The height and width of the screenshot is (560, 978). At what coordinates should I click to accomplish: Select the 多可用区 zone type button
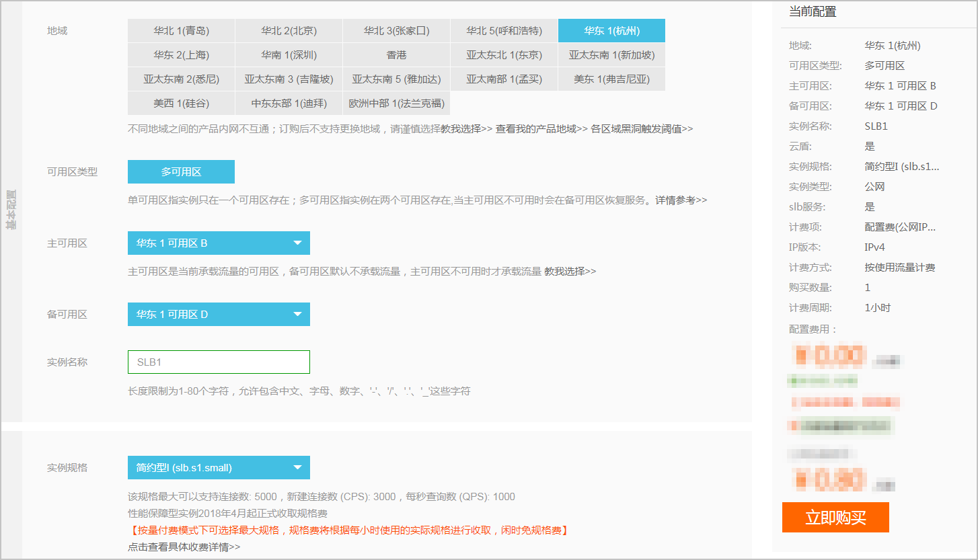pos(181,172)
